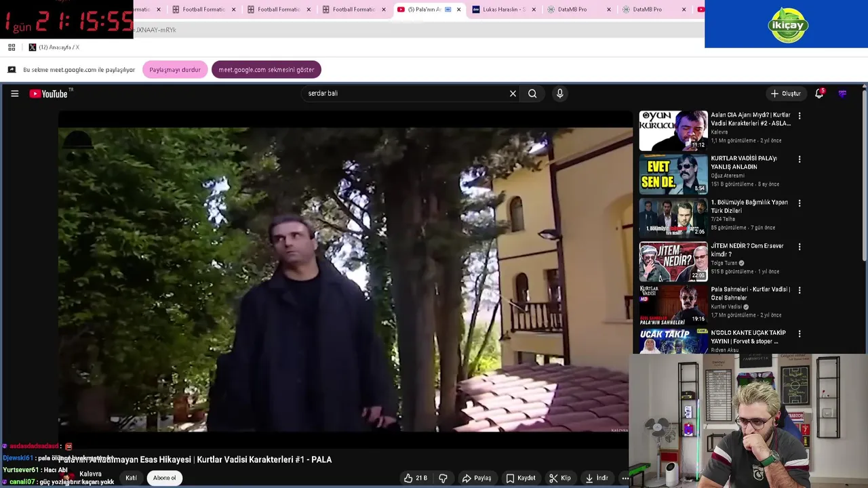Click Paylaşmayı durdur to stop sharing

pos(175,70)
